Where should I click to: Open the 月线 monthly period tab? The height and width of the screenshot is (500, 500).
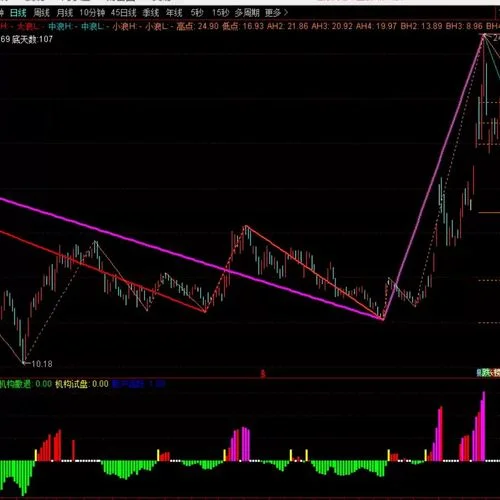tap(65, 13)
